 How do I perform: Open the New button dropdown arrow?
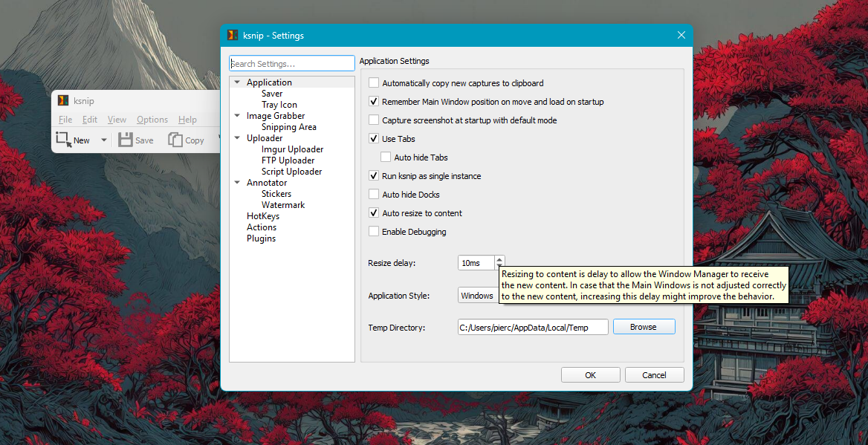(103, 139)
